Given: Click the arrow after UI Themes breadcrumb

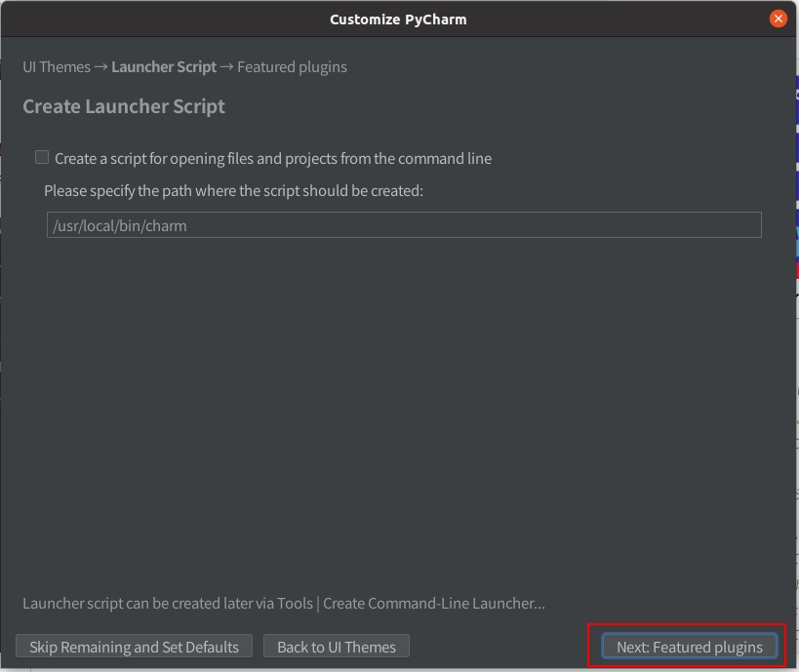Looking at the screenshot, I should [x=100, y=67].
